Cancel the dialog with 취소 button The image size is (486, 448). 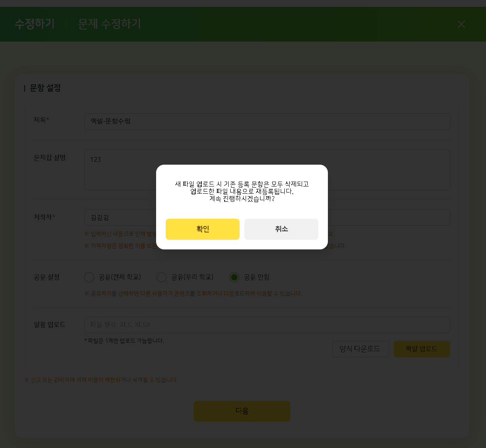[281, 229]
